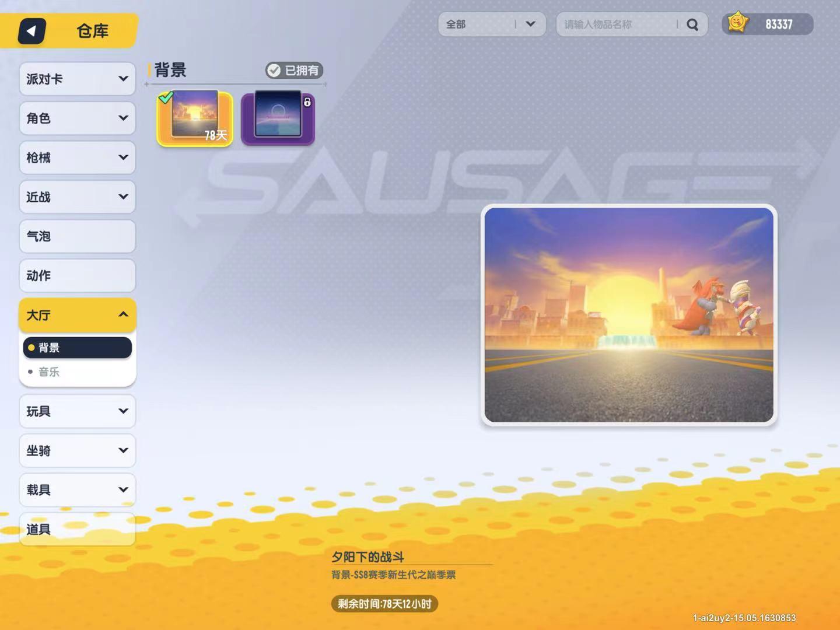
Task: Click the lock icon on purple background
Action: pos(307,102)
